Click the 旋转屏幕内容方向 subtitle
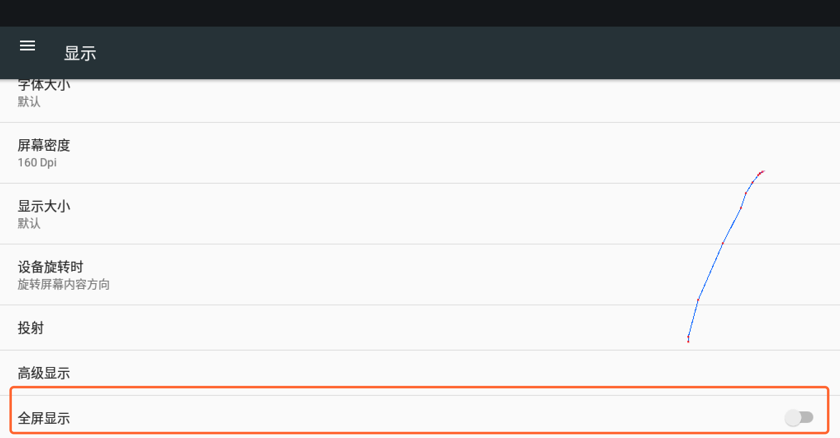 click(x=64, y=284)
